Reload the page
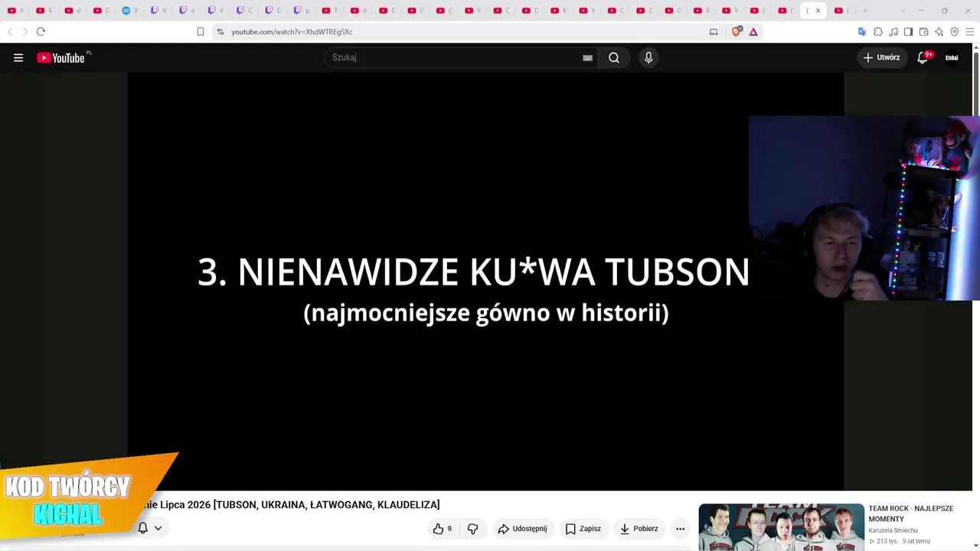980x551 pixels. coord(41,31)
